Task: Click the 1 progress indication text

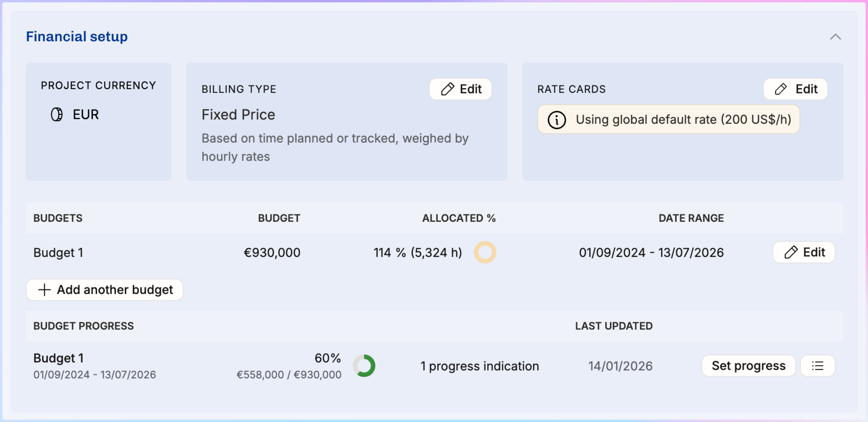Action: click(x=480, y=366)
